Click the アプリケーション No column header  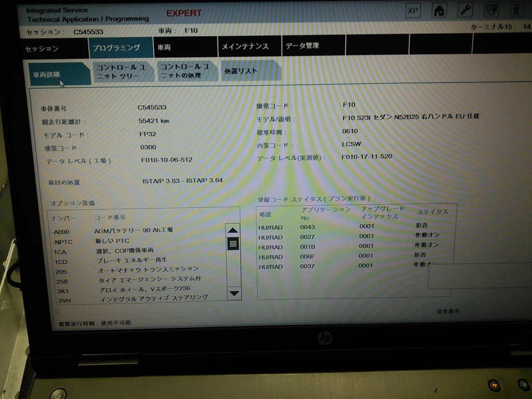click(325, 213)
